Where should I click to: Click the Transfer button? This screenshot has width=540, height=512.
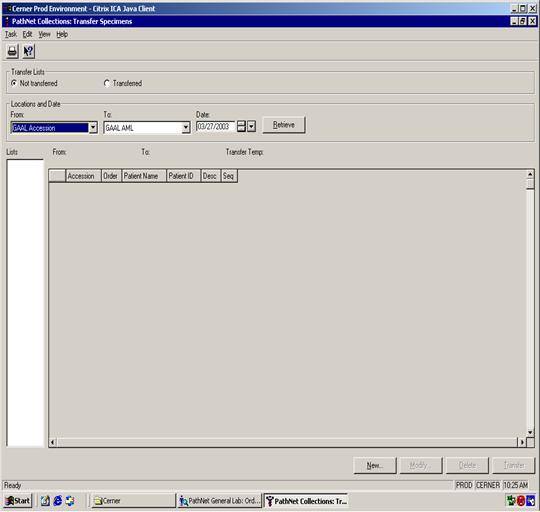point(513,466)
